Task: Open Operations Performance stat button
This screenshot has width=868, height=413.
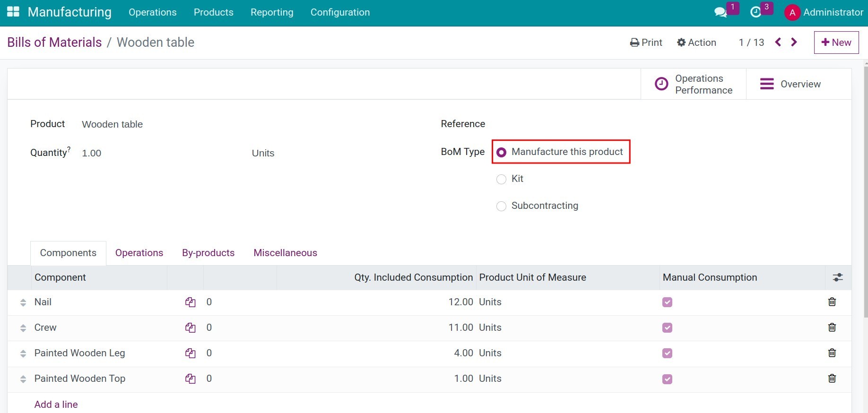Action: tap(693, 84)
